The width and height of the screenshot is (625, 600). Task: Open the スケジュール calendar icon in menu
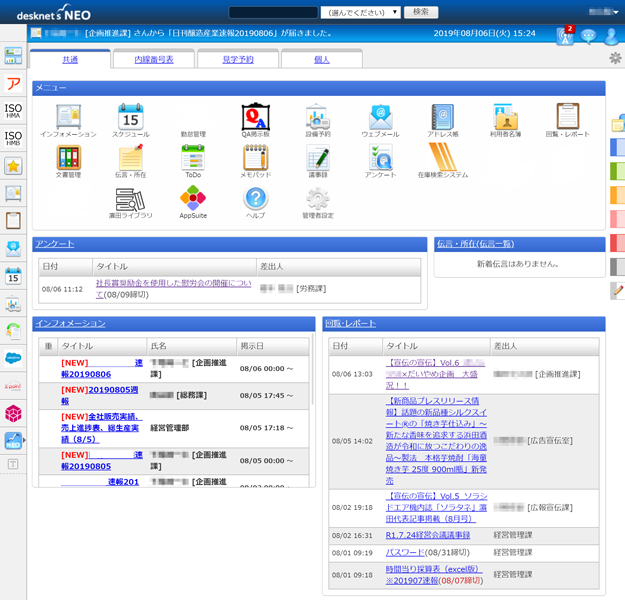click(131, 116)
